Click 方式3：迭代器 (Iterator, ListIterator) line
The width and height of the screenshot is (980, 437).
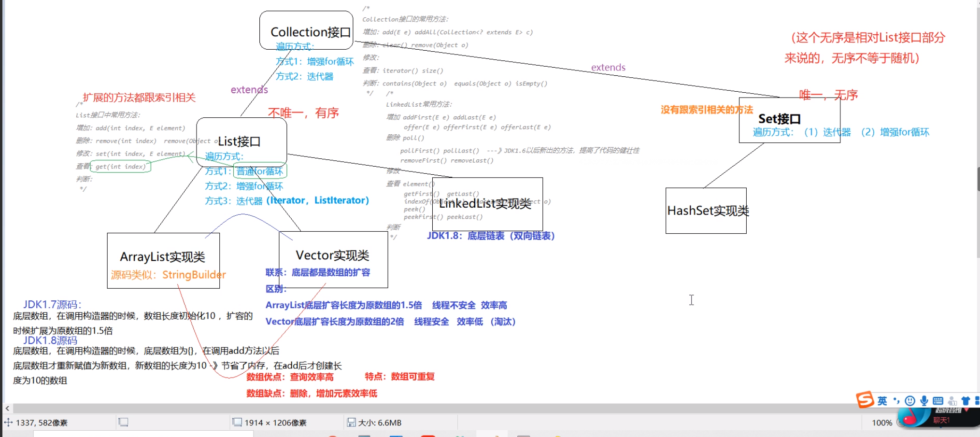coord(287,200)
